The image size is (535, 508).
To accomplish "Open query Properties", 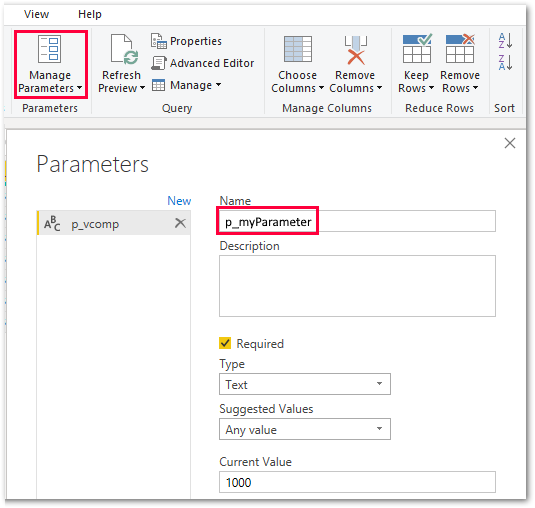I will point(186,41).
